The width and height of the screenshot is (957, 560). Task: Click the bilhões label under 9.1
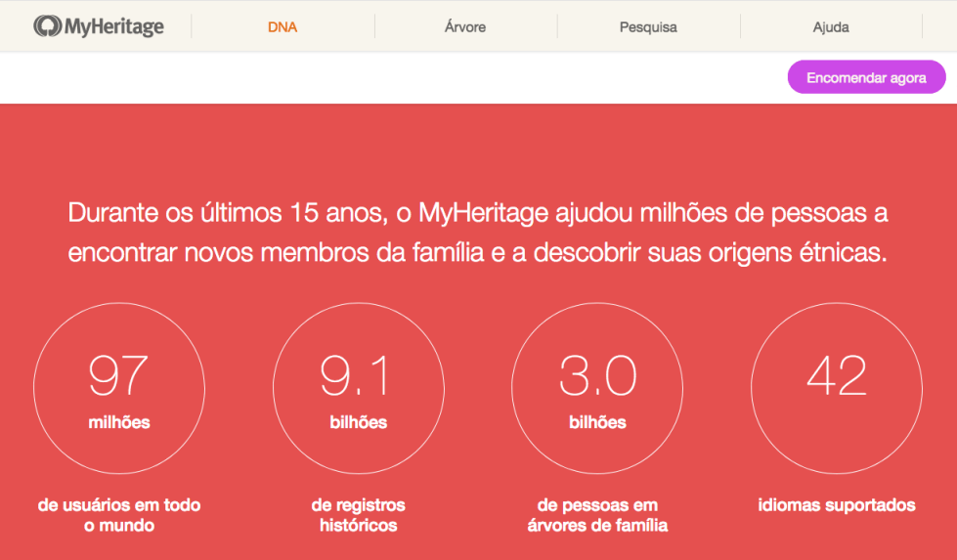(x=358, y=423)
